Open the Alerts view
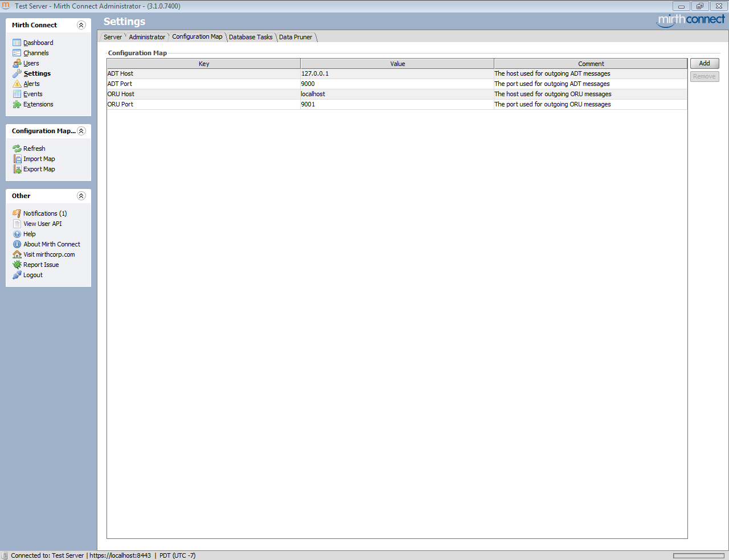 [31, 84]
